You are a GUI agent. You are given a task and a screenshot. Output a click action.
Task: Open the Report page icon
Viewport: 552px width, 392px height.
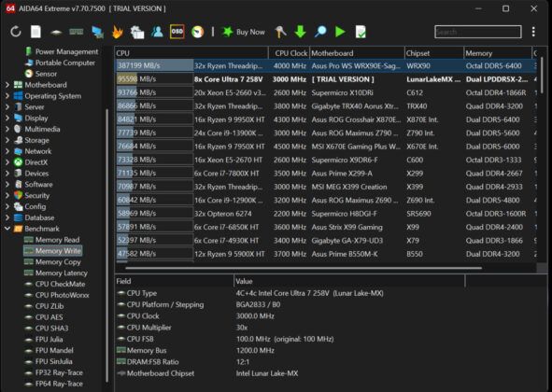(35, 32)
